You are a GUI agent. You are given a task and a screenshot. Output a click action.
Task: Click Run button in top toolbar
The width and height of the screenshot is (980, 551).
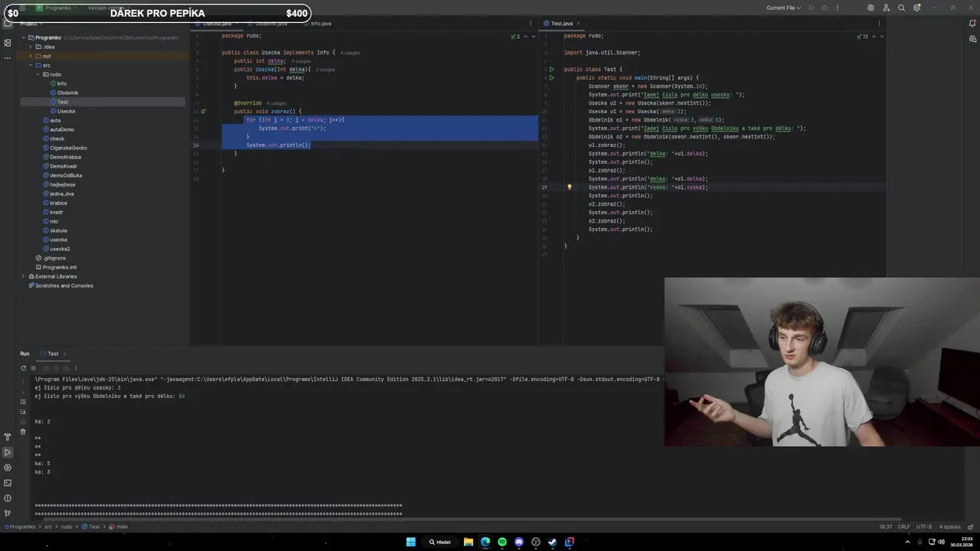(x=812, y=8)
